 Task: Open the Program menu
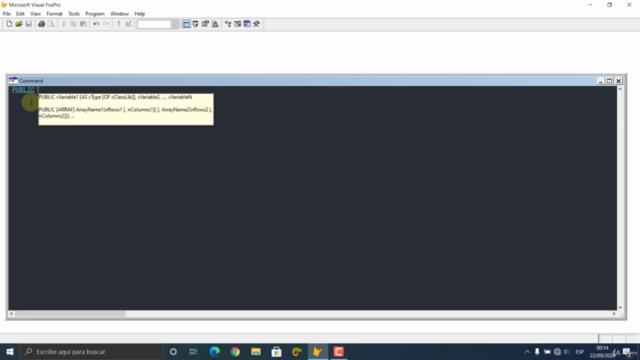(95, 14)
